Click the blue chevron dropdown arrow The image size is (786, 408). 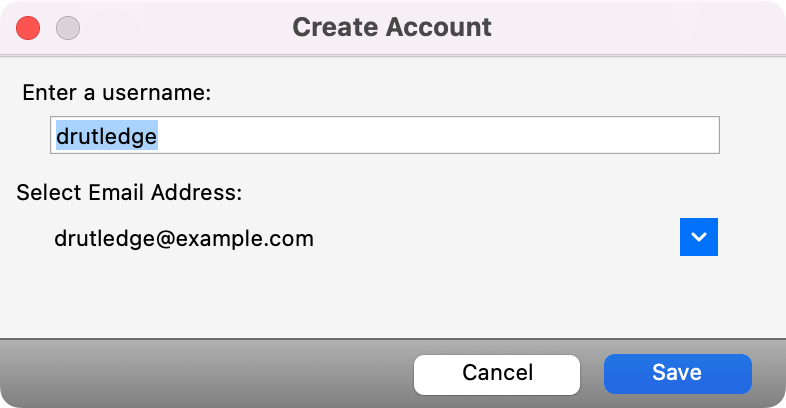point(699,237)
